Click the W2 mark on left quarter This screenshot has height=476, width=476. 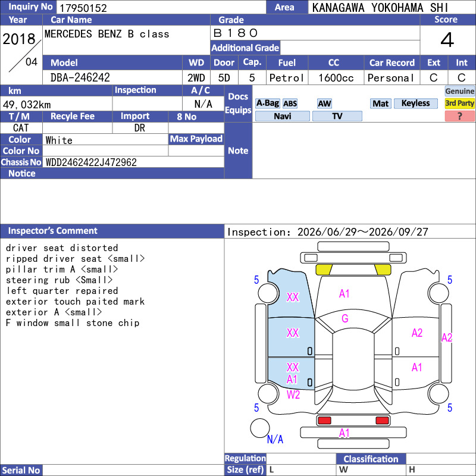tap(293, 394)
